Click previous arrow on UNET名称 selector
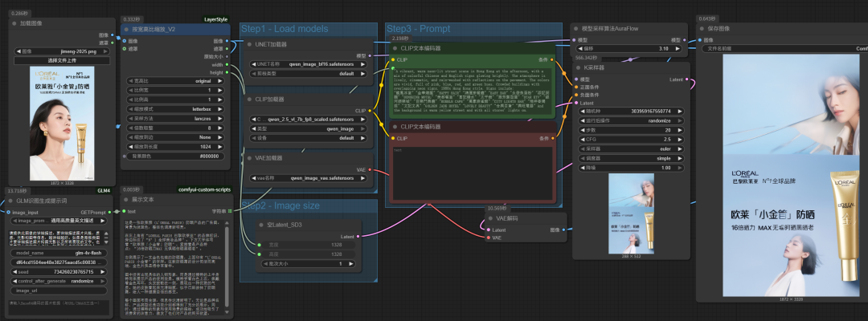The width and height of the screenshot is (868, 321). pos(253,64)
